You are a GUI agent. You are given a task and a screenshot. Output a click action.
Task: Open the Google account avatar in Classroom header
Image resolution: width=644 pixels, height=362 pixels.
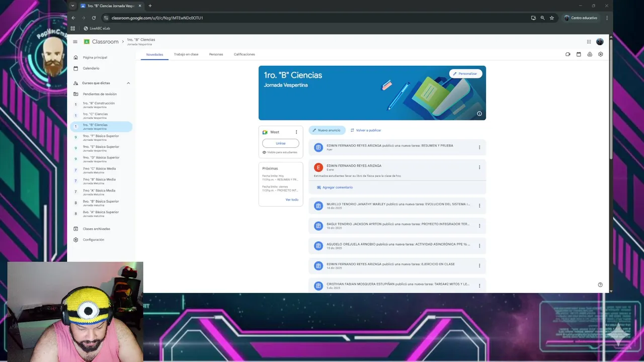coord(600,42)
